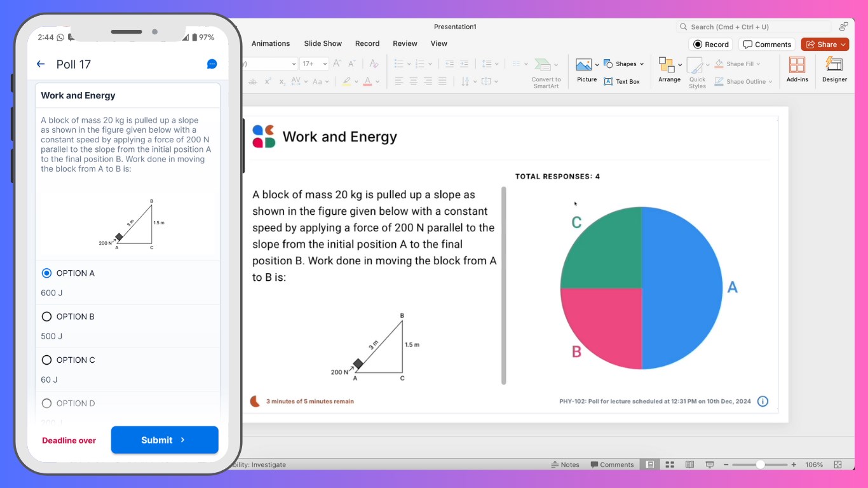Align text right

coord(428,81)
